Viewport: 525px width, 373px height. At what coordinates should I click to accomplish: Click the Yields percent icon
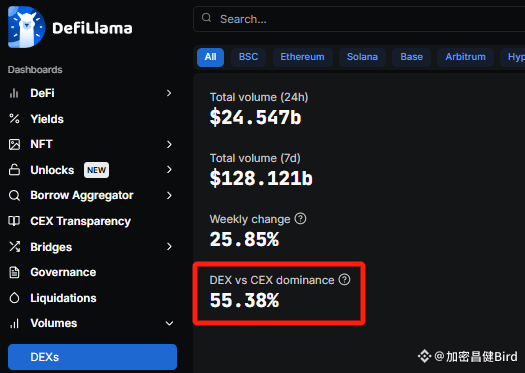point(14,119)
